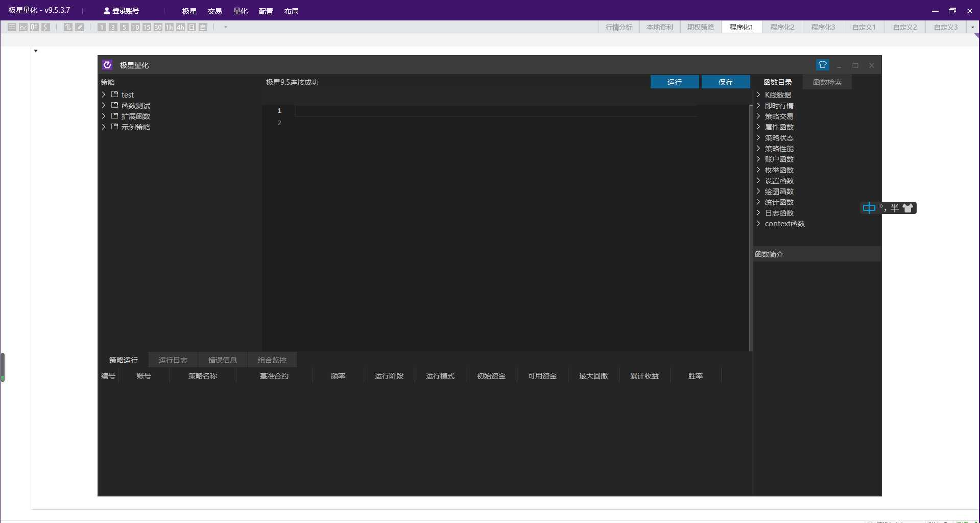The height and width of the screenshot is (523, 980).
Task: Select 日志函数 in function directory
Action: click(779, 213)
